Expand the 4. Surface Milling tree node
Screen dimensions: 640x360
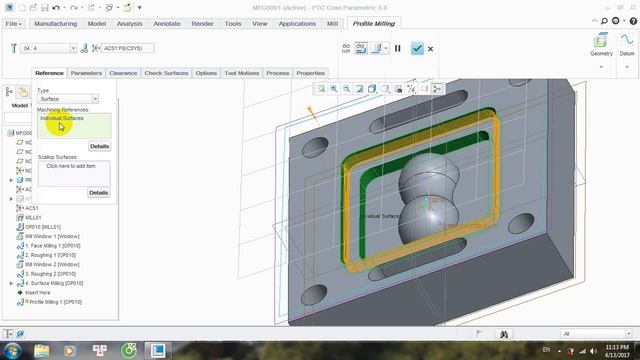point(11,283)
